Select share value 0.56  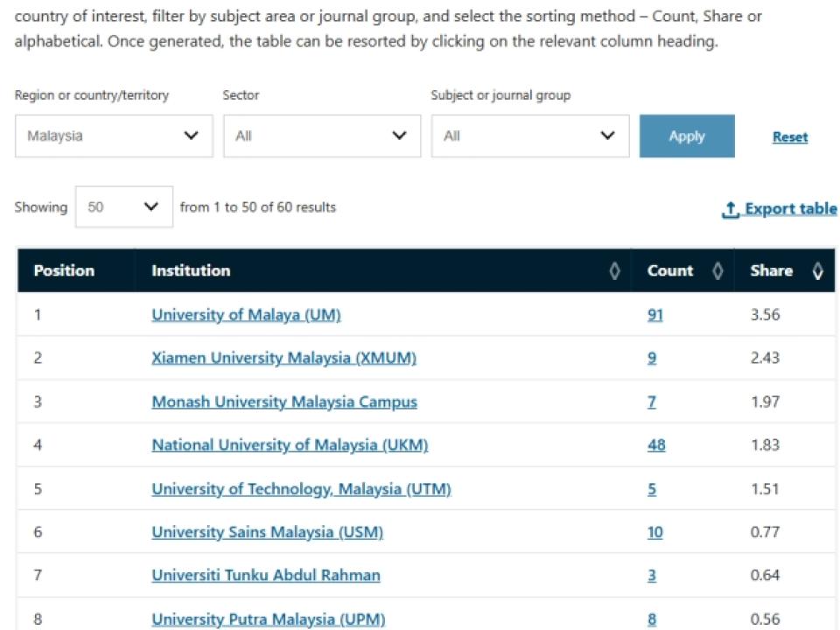point(765,619)
